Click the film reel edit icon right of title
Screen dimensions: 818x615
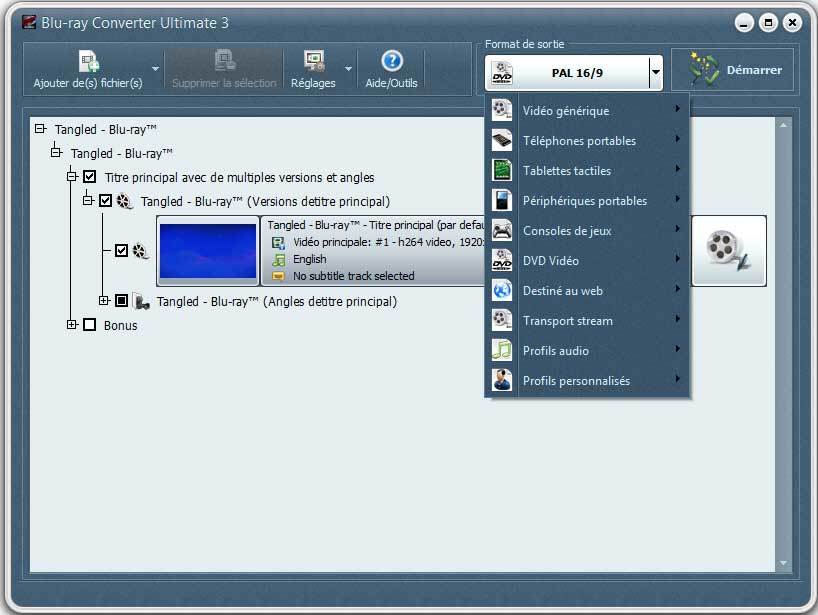729,251
